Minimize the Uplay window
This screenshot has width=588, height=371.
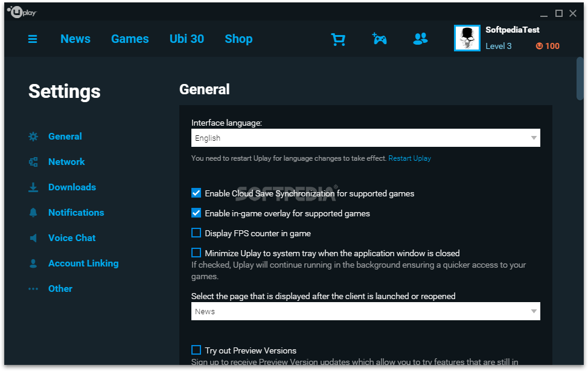[x=544, y=15]
